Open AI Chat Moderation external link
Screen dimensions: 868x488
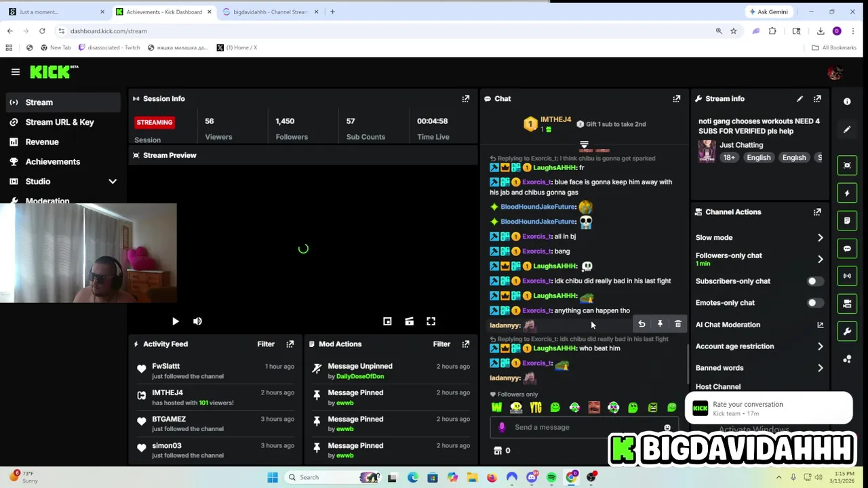coord(820,325)
